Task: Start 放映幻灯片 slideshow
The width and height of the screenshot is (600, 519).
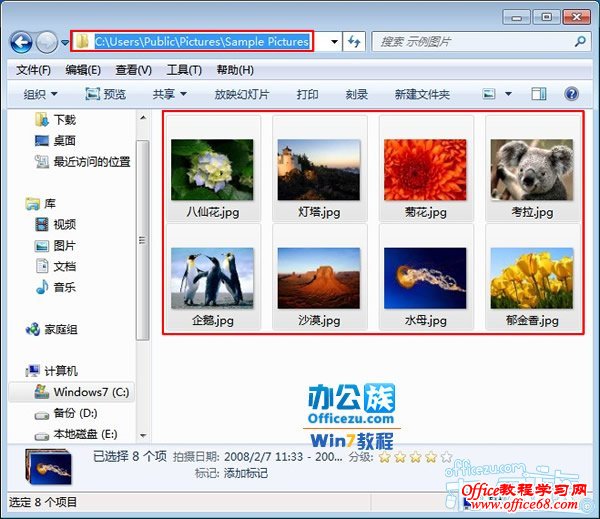Action: click(x=242, y=94)
